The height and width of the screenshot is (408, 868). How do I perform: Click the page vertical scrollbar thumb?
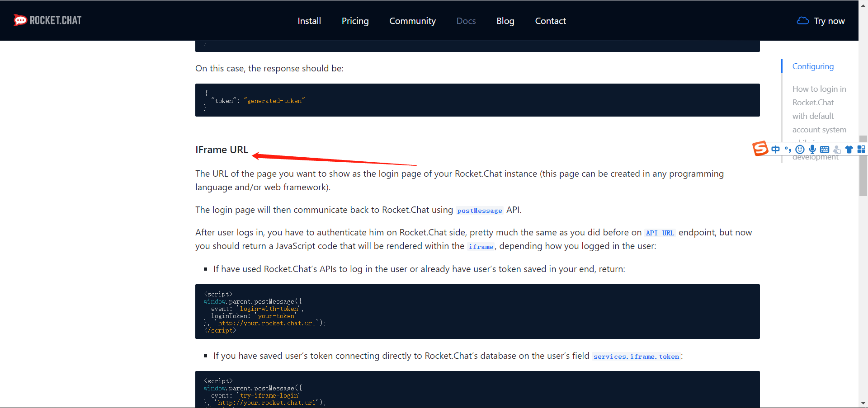tap(863, 165)
